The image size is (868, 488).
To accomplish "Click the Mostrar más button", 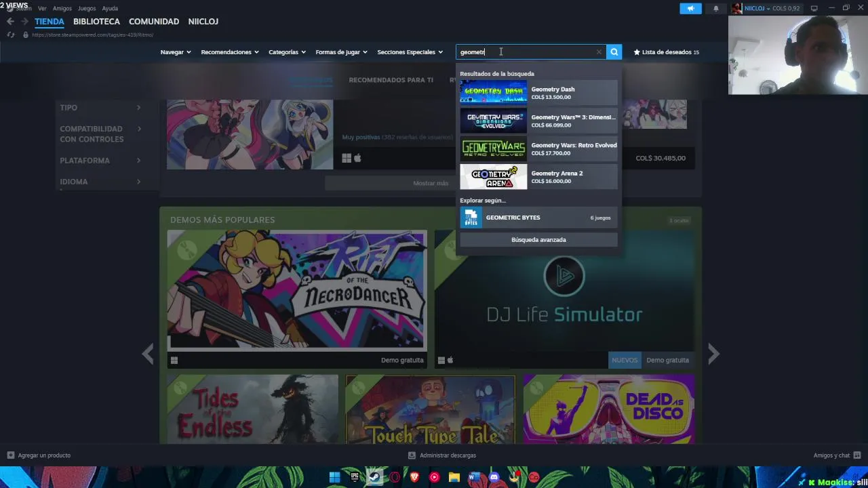I will (431, 183).
